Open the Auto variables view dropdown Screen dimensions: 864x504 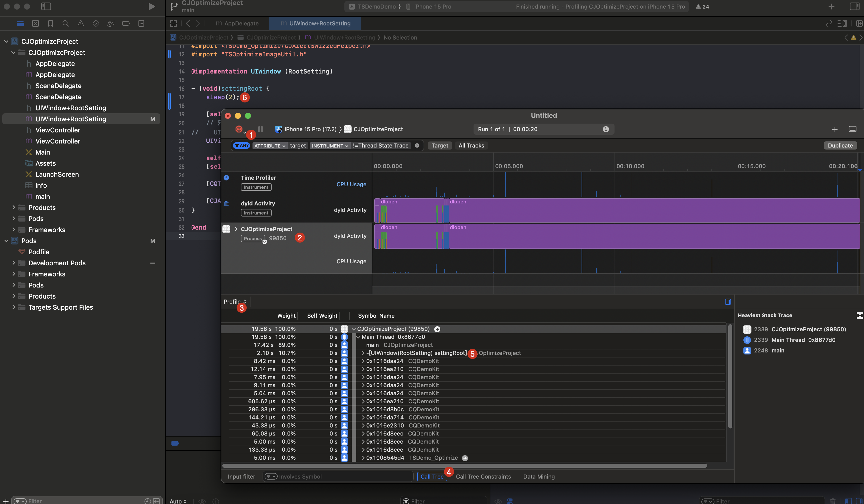(178, 501)
